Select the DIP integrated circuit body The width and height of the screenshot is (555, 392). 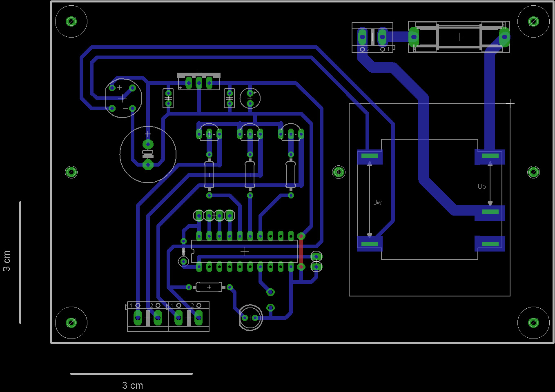click(x=245, y=251)
